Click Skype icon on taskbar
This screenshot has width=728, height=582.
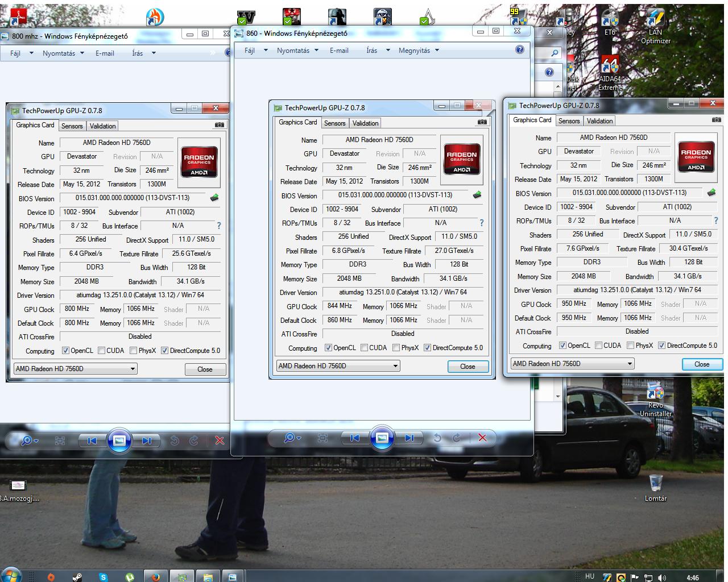pos(103,577)
